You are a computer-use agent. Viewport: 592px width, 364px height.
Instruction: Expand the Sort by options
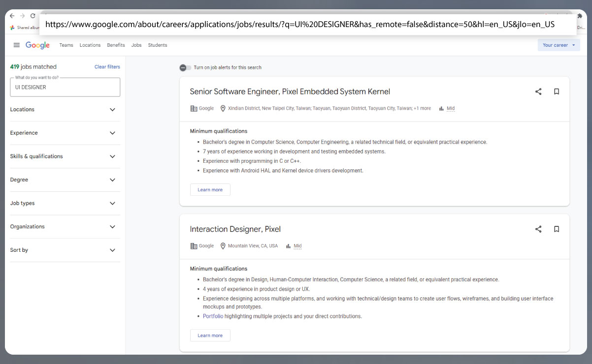point(65,250)
